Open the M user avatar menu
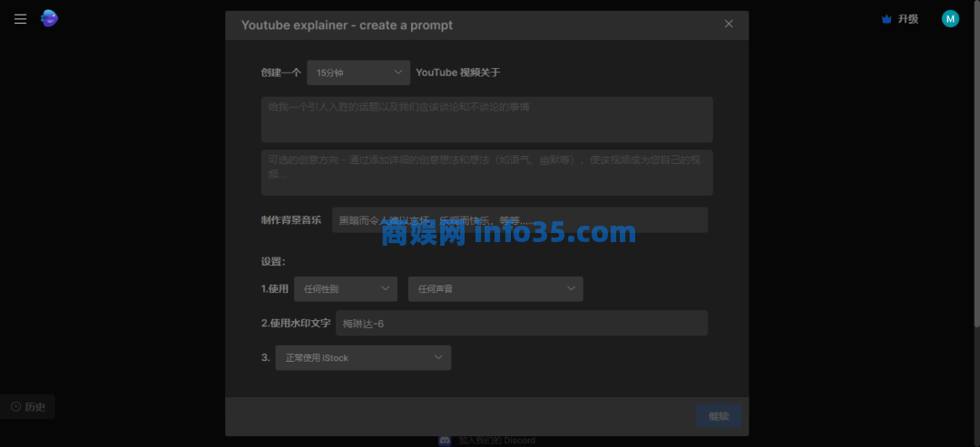Image resolution: width=980 pixels, height=447 pixels. [950, 19]
